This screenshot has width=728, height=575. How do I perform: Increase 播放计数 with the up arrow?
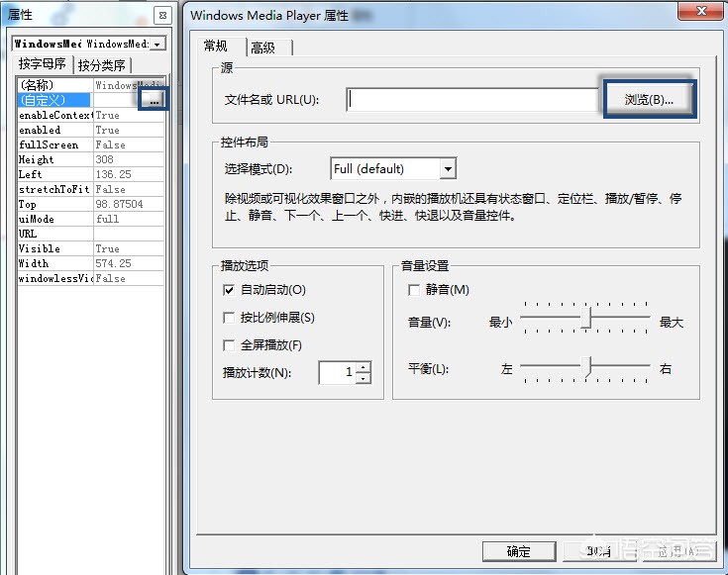[x=364, y=367]
